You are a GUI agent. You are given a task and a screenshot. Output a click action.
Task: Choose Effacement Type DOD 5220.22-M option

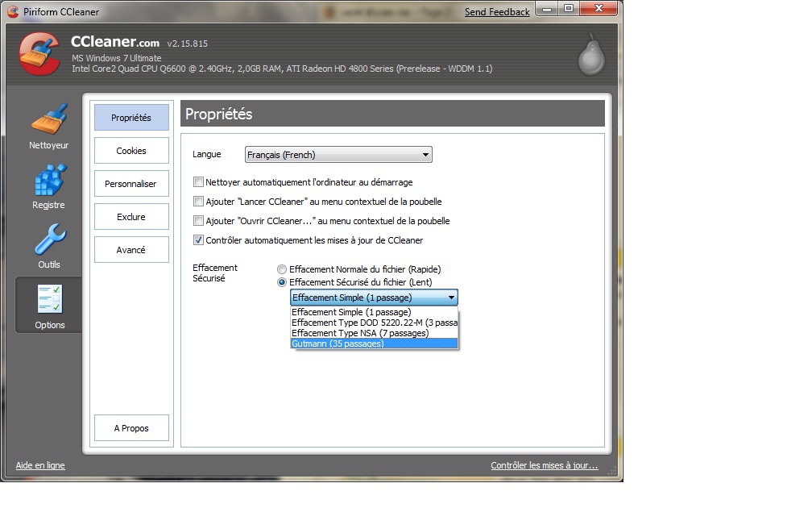pyautogui.click(x=374, y=323)
